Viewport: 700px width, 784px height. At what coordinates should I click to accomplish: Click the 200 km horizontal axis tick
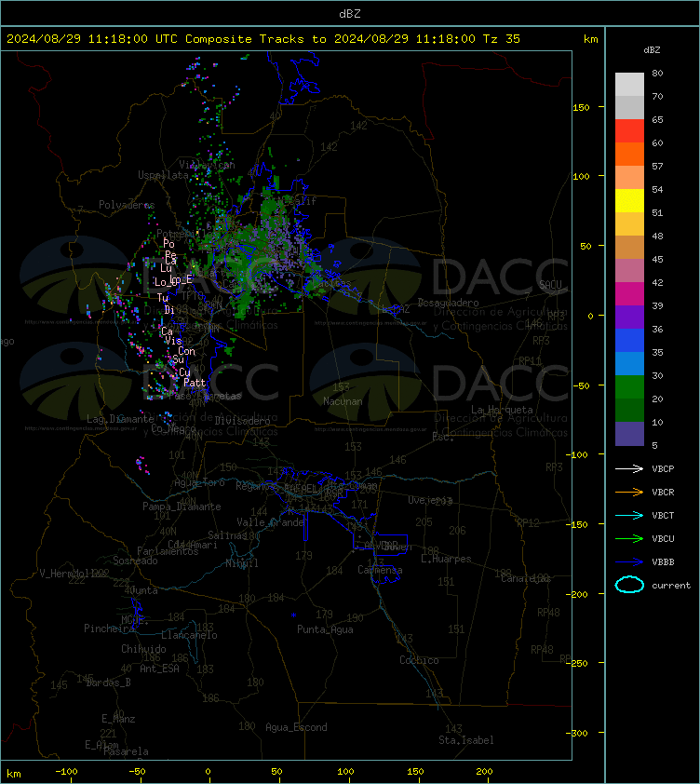click(x=484, y=772)
